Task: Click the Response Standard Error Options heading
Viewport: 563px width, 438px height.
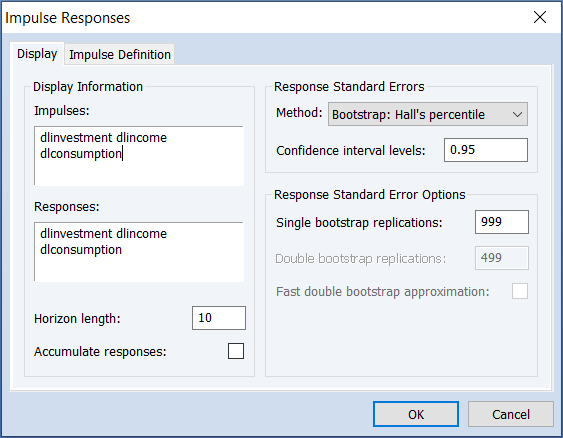Action: click(x=369, y=195)
